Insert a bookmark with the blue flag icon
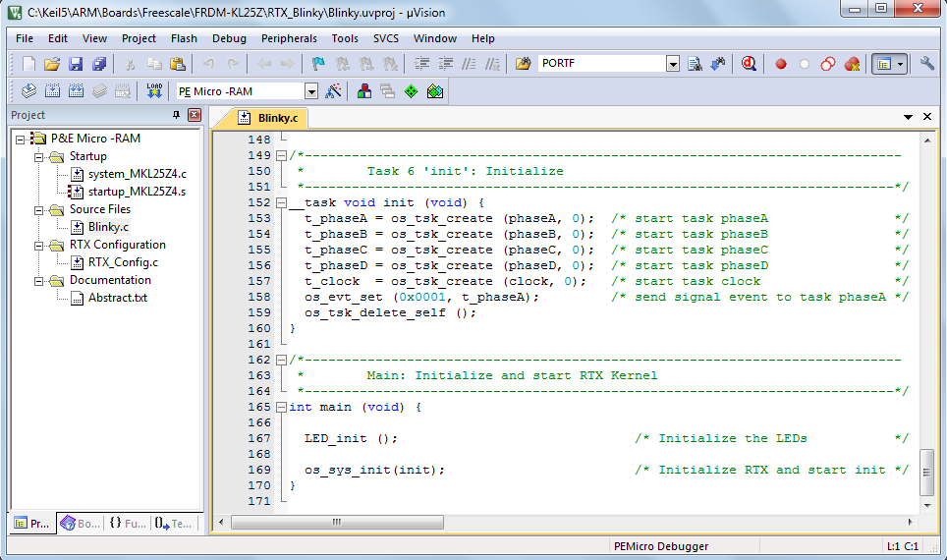The width and height of the screenshot is (947, 560). (x=318, y=64)
